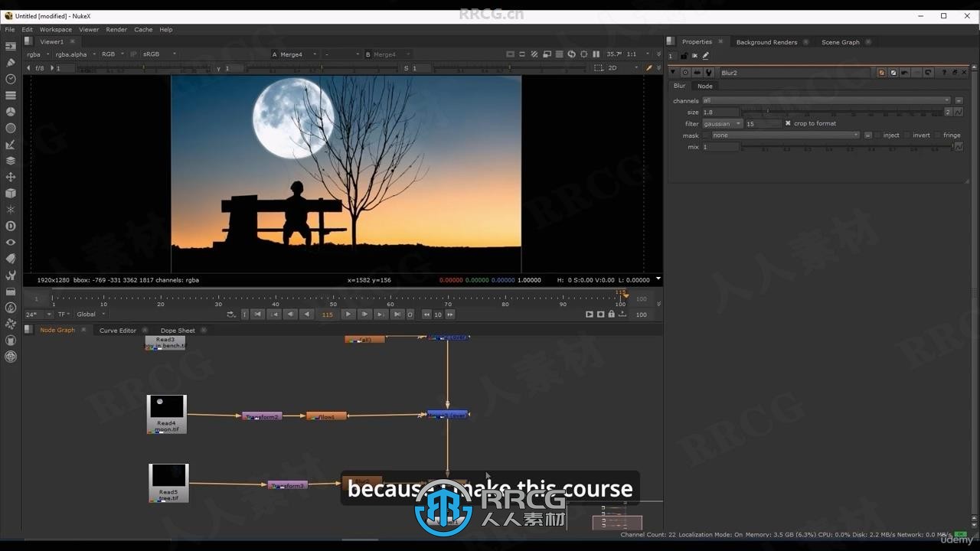Open the Filter nodes circle icon
The image size is (980, 551).
point(11,128)
